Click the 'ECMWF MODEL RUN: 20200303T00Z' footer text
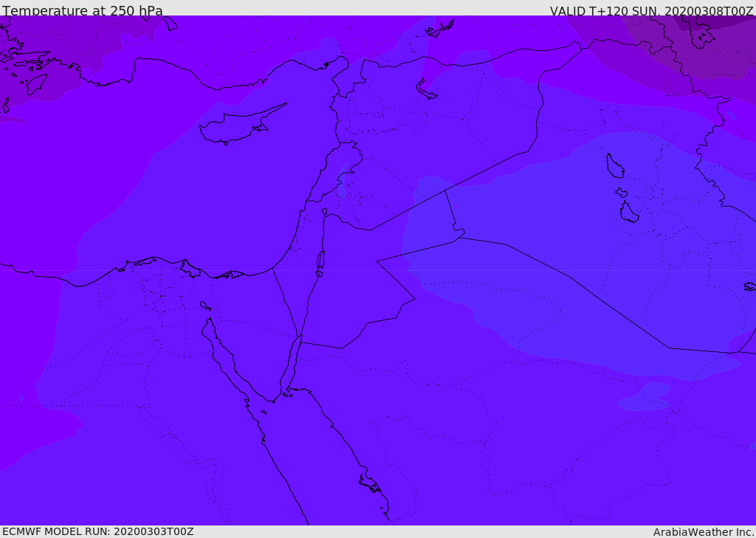 98,531
